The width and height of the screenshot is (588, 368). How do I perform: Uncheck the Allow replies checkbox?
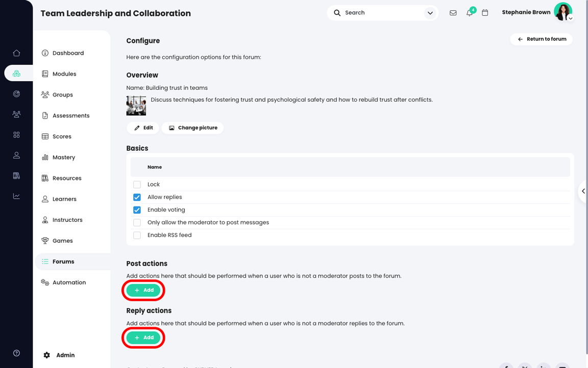(x=137, y=197)
